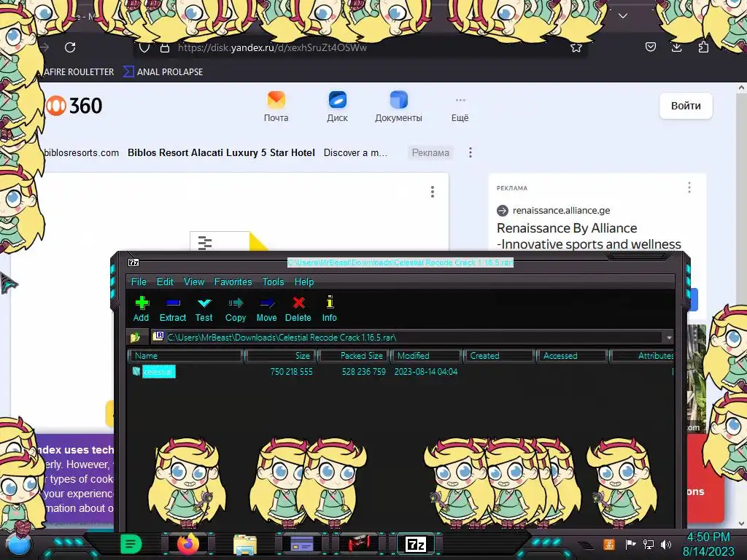Bookmark this page with the star icon
Viewport: 747px width, 560px height.
pyautogui.click(x=576, y=47)
